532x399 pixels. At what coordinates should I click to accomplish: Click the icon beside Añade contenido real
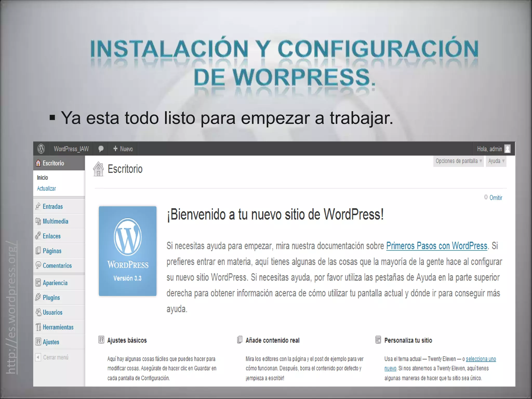click(240, 340)
